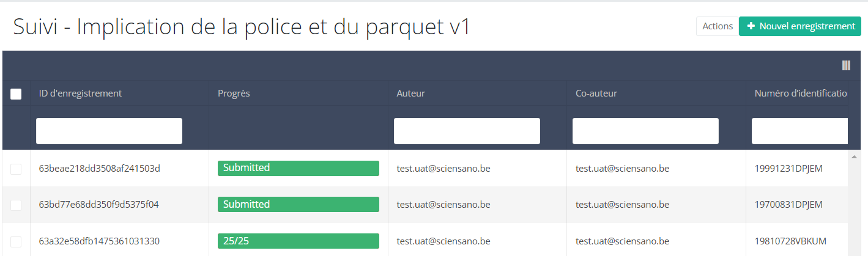The width and height of the screenshot is (868, 256).
Task: Open the Actions dropdown
Action: click(717, 26)
